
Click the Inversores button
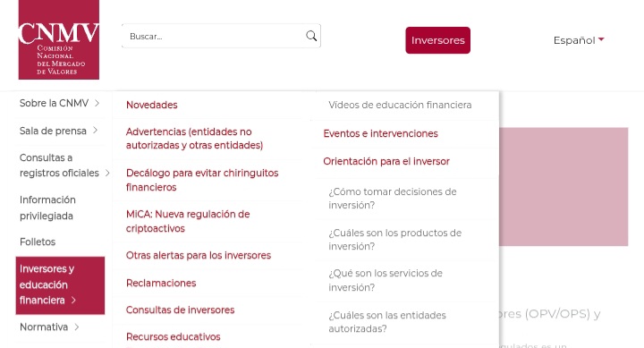tap(437, 40)
